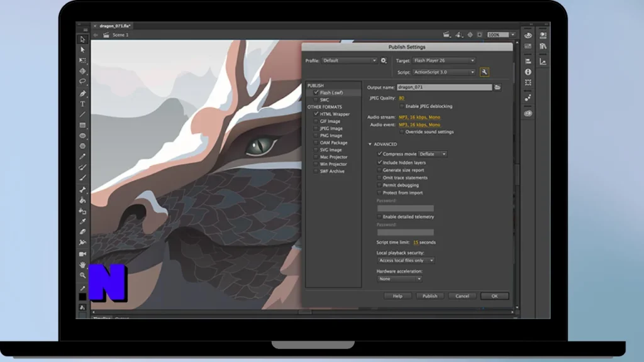Enable JPEG deblocking checkbox
Image resolution: width=644 pixels, height=362 pixels.
click(x=402, y=106)
